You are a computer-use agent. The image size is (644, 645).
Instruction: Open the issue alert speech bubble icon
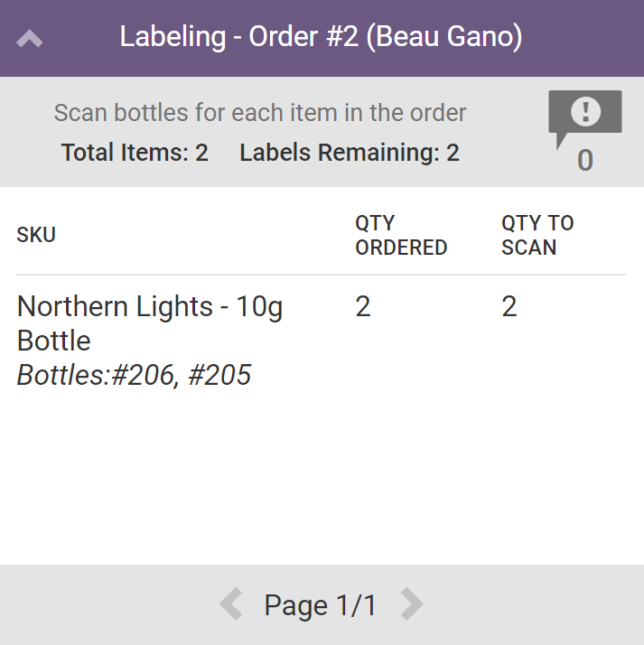584,115
